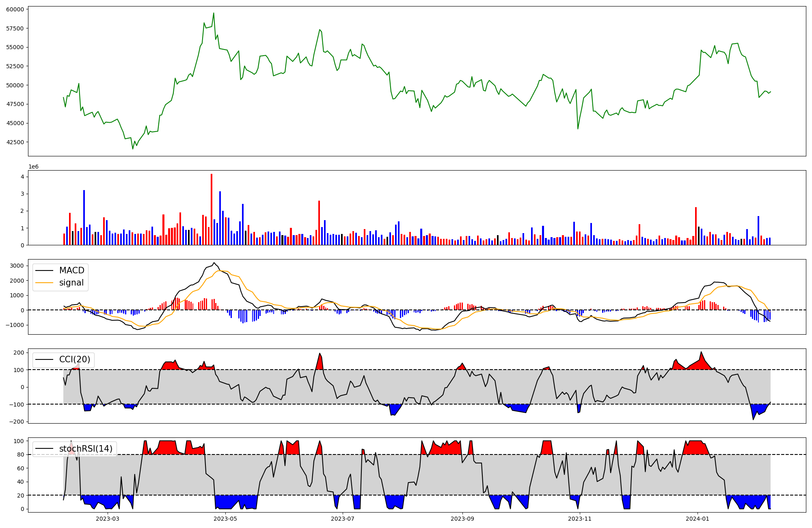This screenshot has height=528, width=812.
Task: Click the 57500 price axis label
Action: (15, 28)
